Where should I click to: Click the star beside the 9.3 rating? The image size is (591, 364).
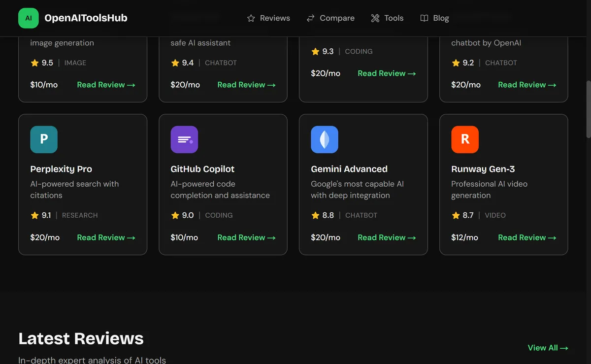pyautogui.click(x=315, y=51)
